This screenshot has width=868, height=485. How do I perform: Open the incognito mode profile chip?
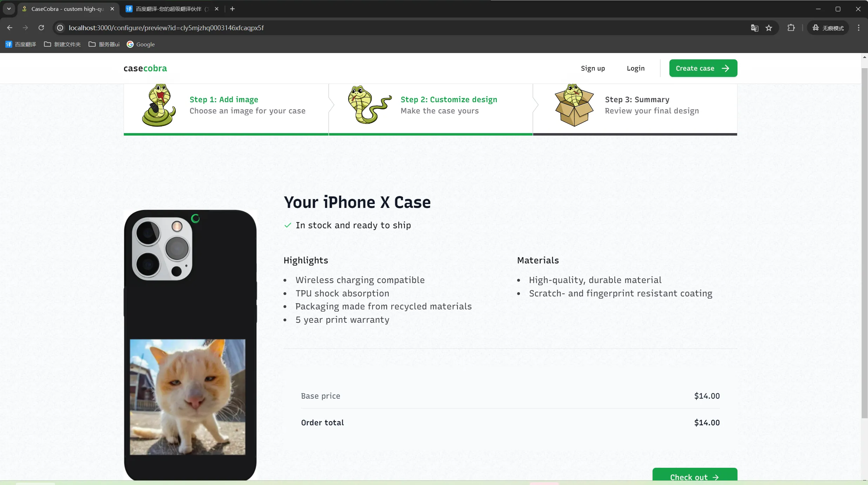828,28
